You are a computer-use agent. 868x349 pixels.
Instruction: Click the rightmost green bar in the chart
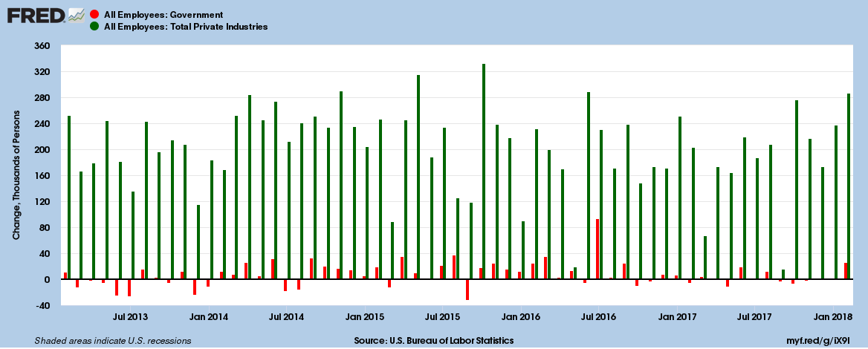[849, 186]
